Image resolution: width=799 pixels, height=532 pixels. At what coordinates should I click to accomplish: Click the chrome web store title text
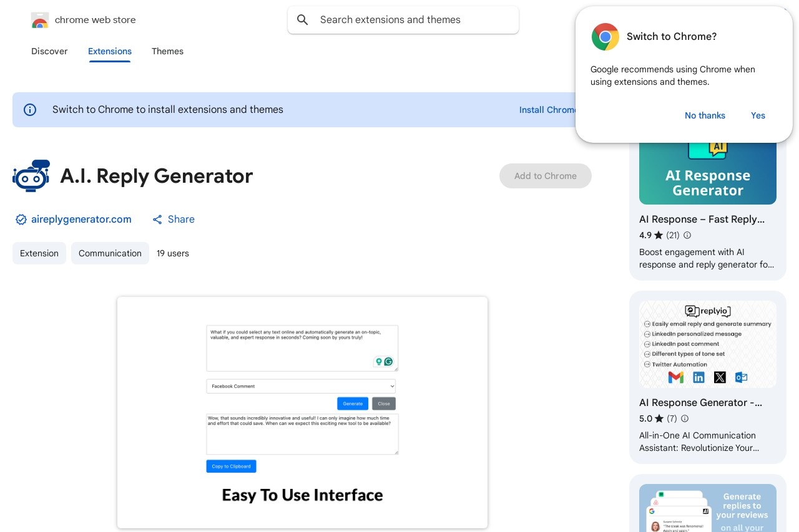click(96, 20)
